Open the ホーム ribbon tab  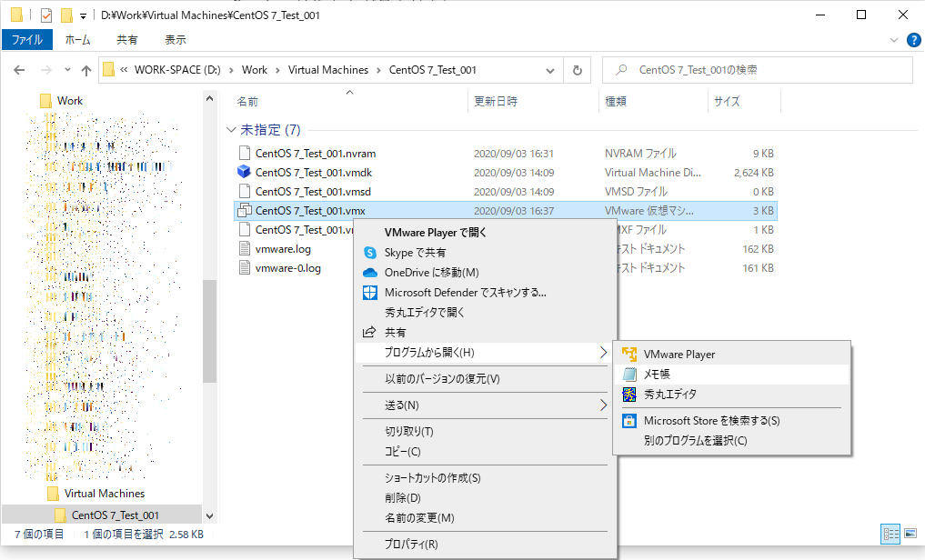click(x=78, y=40)
